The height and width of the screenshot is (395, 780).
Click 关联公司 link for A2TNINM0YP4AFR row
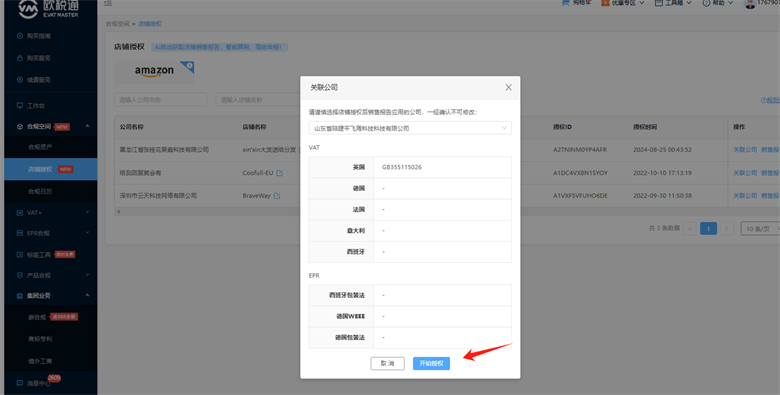pos(745,150)
